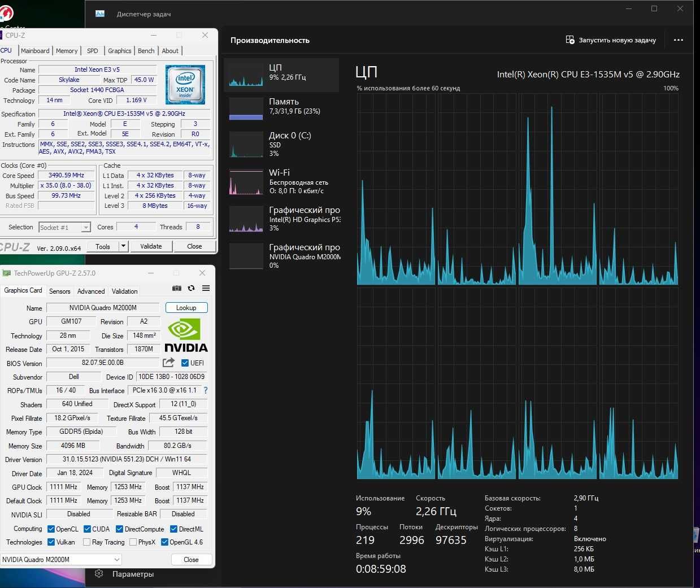The image size is (700, 588).
Task: Toggle the OpenCL checkbox
Action: [x=51, y=529]
